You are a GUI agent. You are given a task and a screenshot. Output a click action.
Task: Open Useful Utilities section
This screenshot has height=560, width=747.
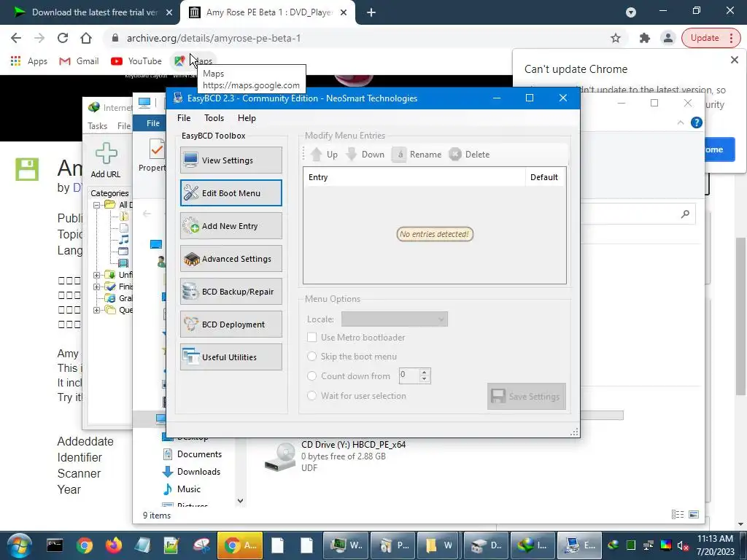[231, 357]
